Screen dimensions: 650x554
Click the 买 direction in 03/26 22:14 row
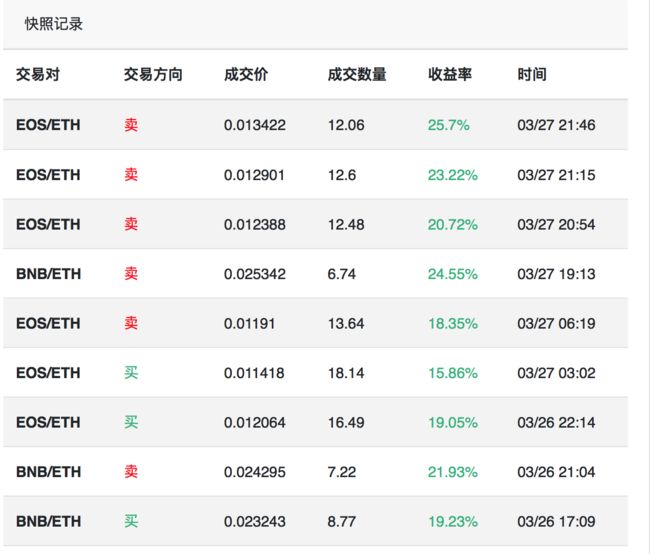(x=131, y=422)
